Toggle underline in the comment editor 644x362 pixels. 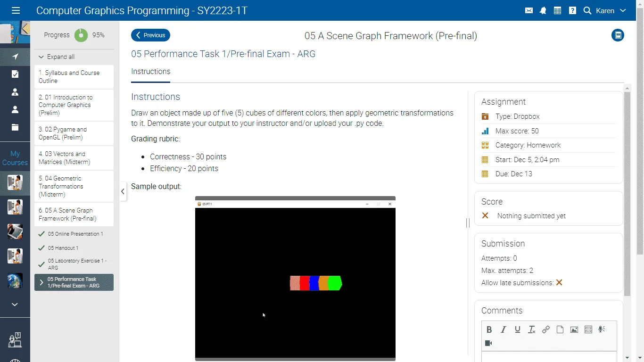517,329
